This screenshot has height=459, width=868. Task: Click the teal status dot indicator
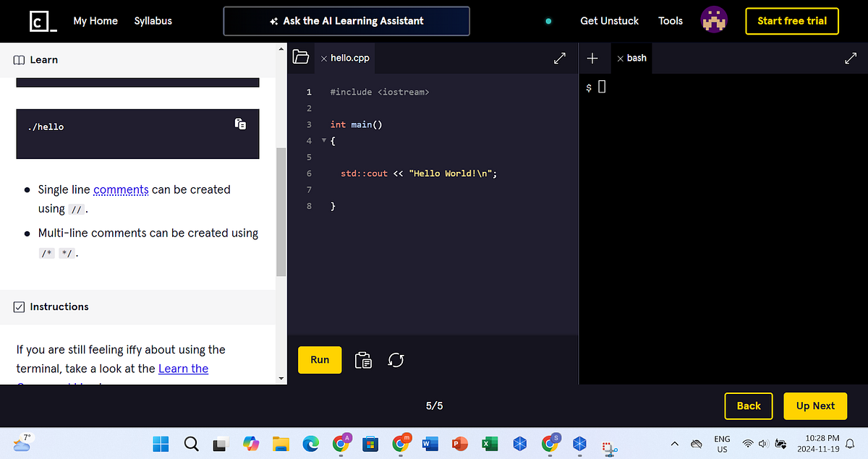coord(548,21)
